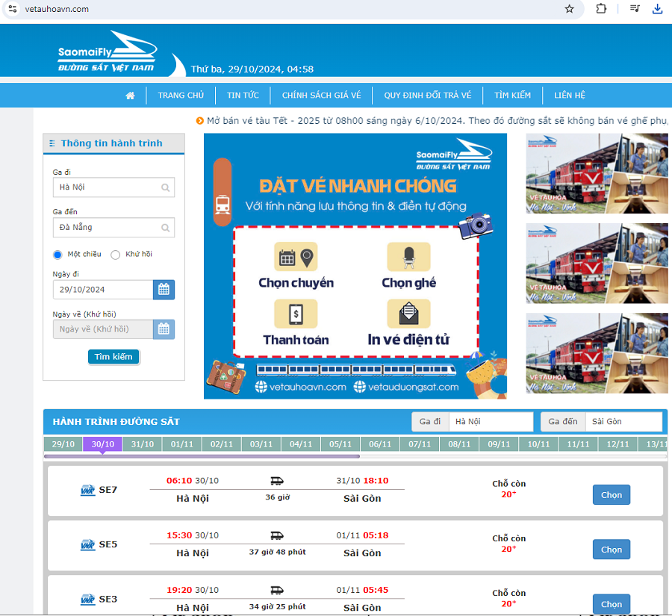The width and height of the screenshot is (672, 616).
Task: Select the 04/11 date tab
Action: (301, 444)
